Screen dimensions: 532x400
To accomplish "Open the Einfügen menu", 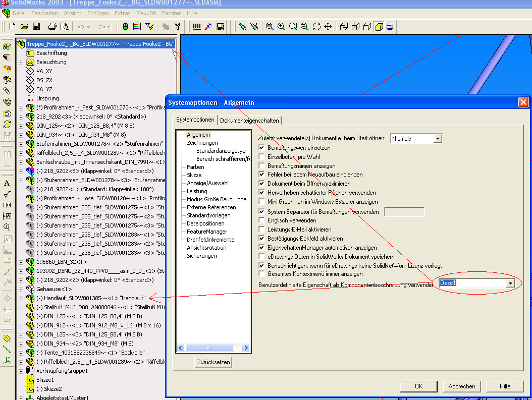I will click(97, 13).
